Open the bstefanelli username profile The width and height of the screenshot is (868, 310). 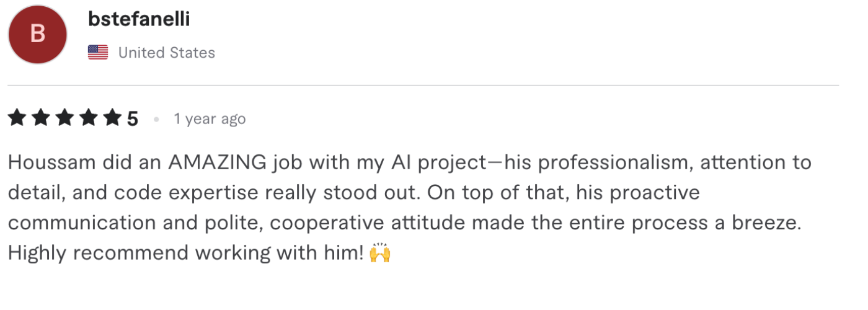(x=139, y=19)
